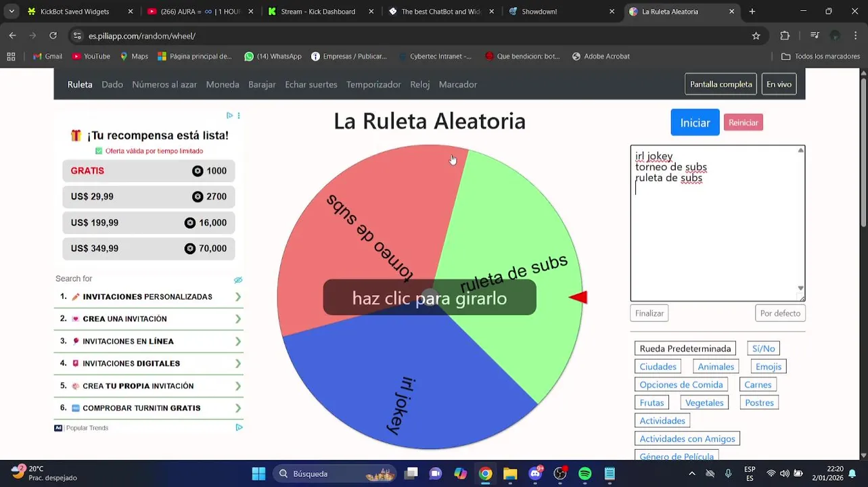Screen dimensions: 868x487
Task: Click the Por defecto button
Action: tap(780, 313)
